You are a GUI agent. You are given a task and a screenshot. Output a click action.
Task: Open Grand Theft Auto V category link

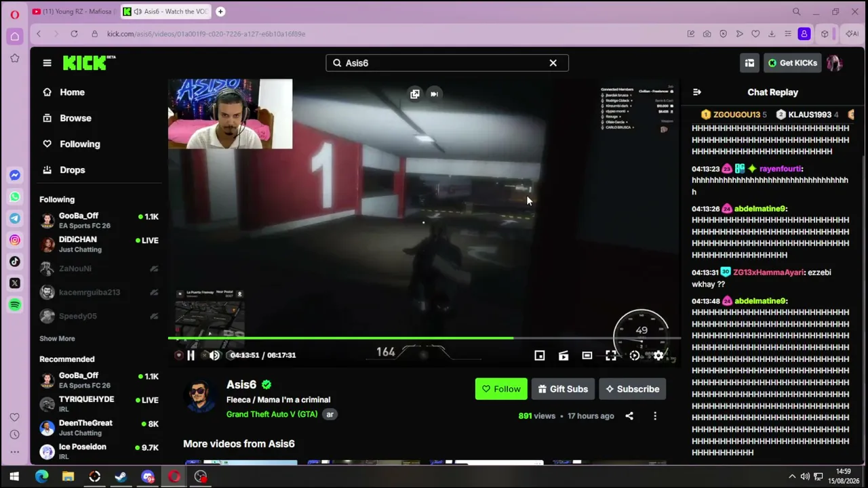pos(272,414)
